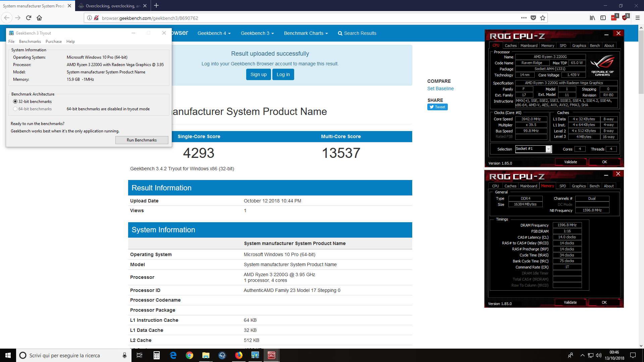This screenshot has height=362, width=644.
Task: Close the Overclocking browser tab
Action: pyautogui.click(x=145, y=6)
